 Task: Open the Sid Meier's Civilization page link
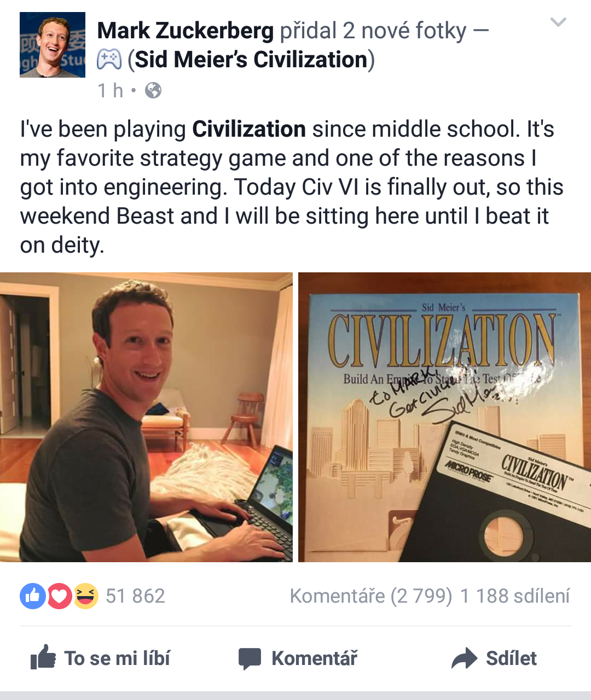tap(251, 60)
